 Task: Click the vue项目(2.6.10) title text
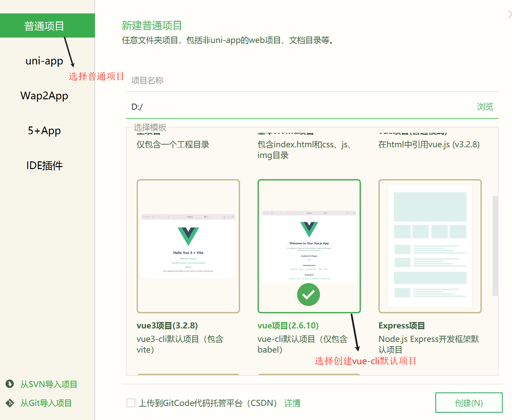[x=288, y=325]
